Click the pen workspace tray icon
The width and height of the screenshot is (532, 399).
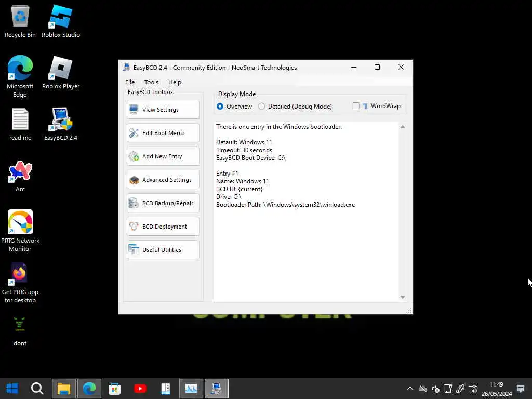pyautogui.click(x=460, y=389)
